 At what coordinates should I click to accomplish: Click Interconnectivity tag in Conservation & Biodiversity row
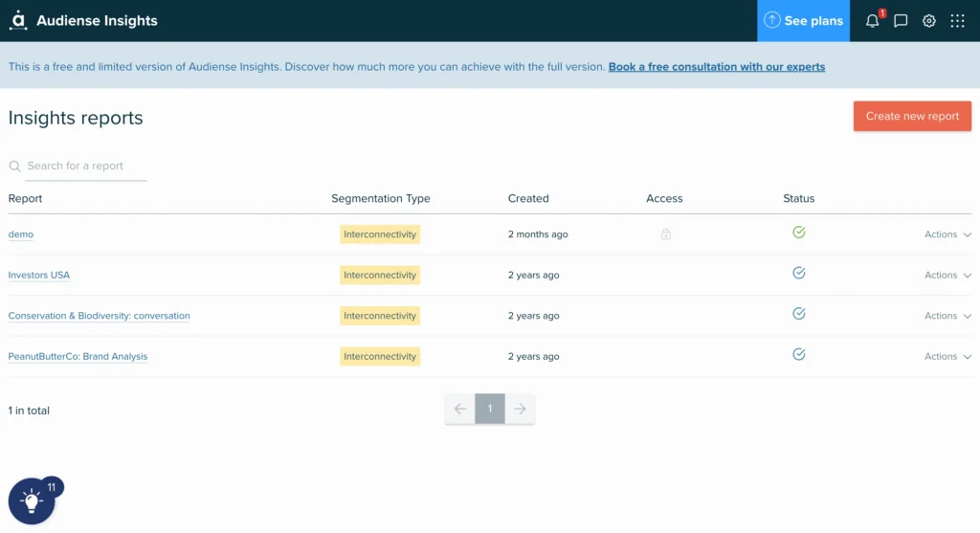(380, 316)
